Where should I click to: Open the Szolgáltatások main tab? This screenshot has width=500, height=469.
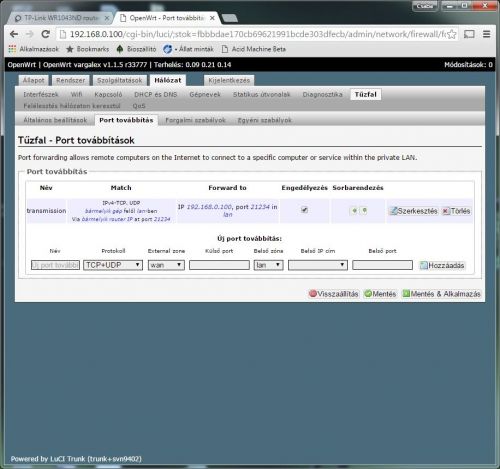coord(120,80)
